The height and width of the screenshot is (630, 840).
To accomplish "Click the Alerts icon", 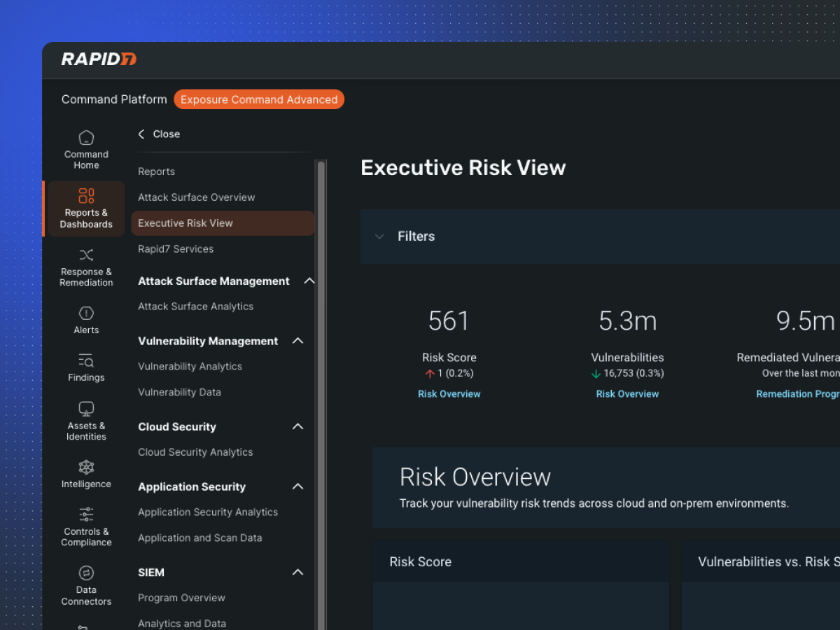I will (86, 313).
